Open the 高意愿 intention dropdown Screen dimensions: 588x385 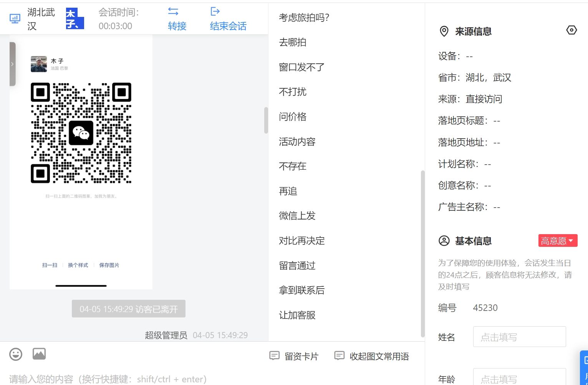[x=558, y=241]
